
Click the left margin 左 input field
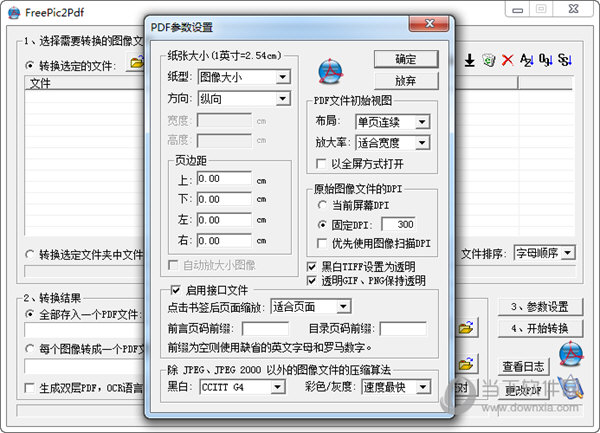224,220
